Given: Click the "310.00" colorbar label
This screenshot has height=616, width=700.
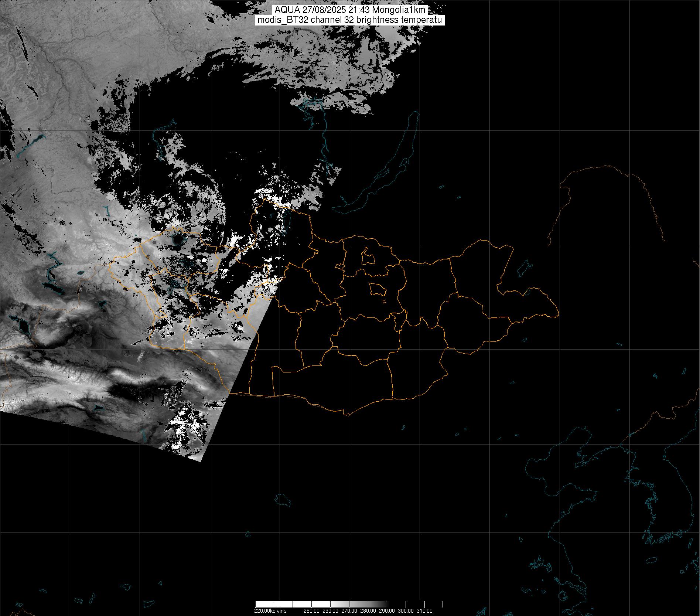Looking at the screenshot, I should 425,611.
